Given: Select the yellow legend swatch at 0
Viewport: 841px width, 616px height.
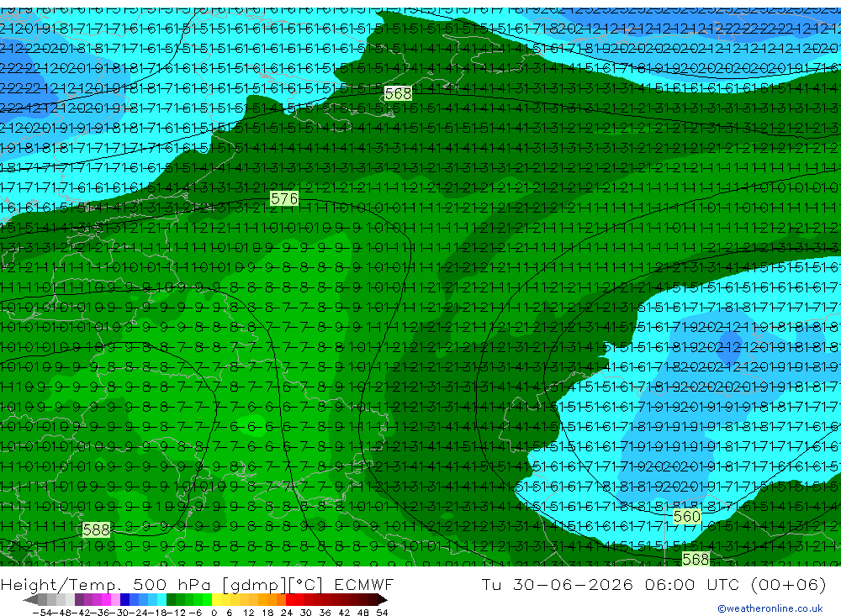Looking at the screenshot, I should [x=216, y=600].
